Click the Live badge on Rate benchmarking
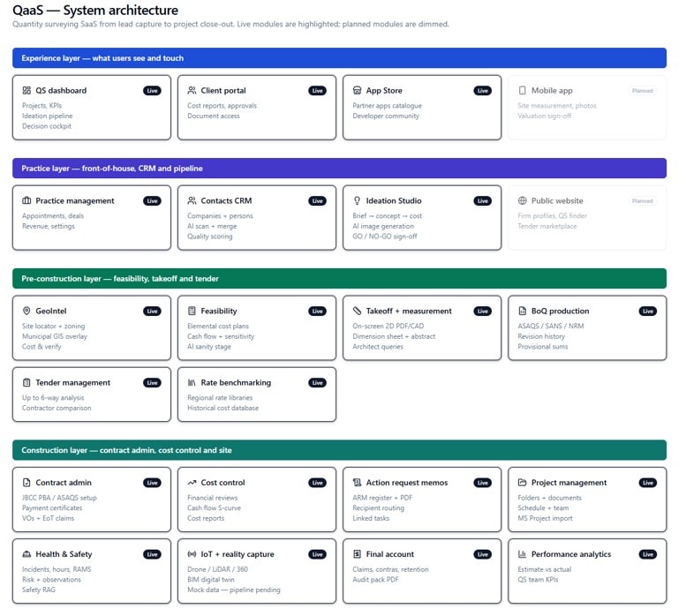 tap(317, 383)
